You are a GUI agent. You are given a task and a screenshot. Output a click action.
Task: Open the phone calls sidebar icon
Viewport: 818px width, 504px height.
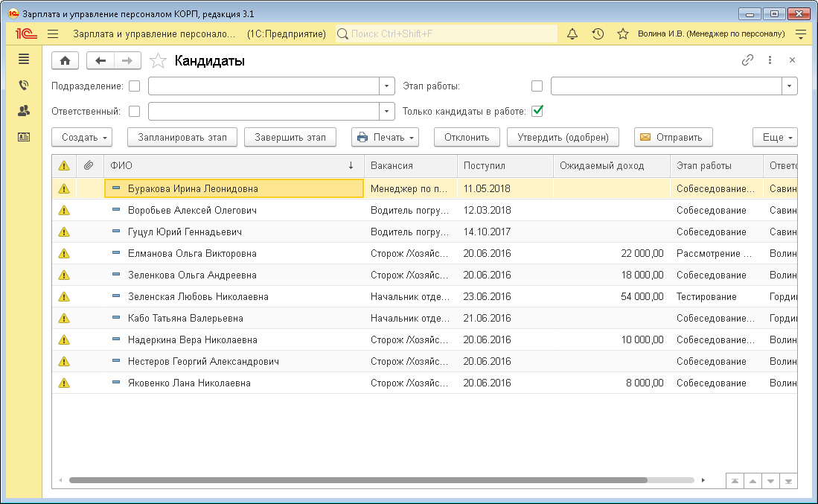pyautogui.click(x=24, y=85)
